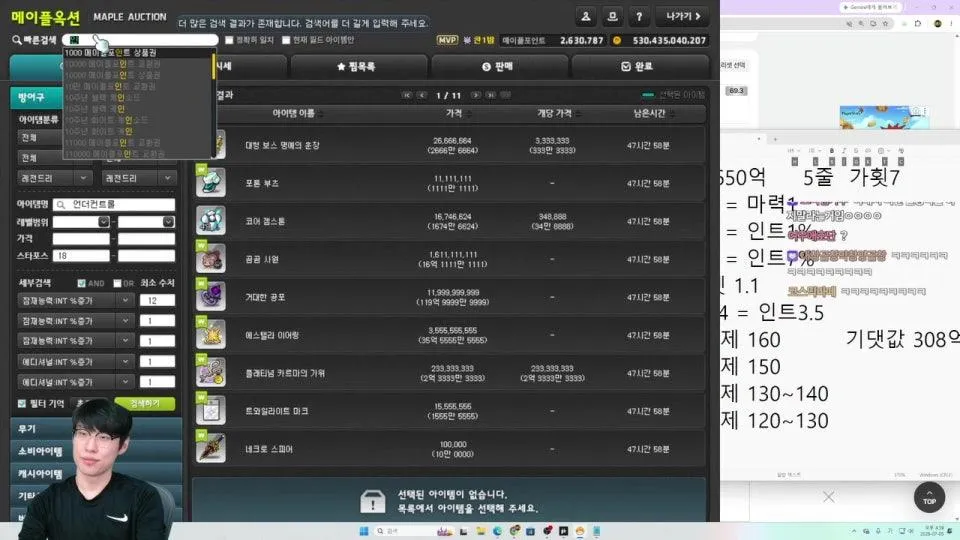Screen dimensions: 960x540
Task: Click the 나가기 exit button
Action: click(683, 17)
